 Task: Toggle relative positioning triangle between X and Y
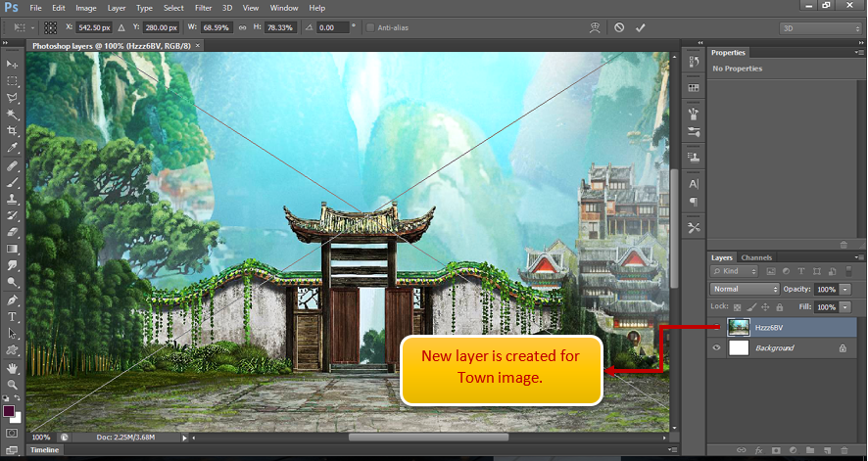point(121,27)
